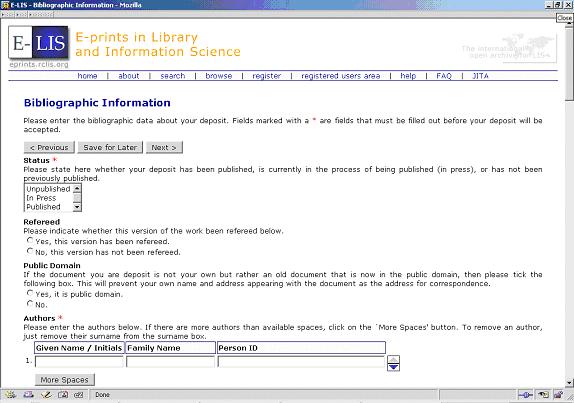Click the page vertical scrollbar thumb
574x403 pixels.
coord(569,62)
